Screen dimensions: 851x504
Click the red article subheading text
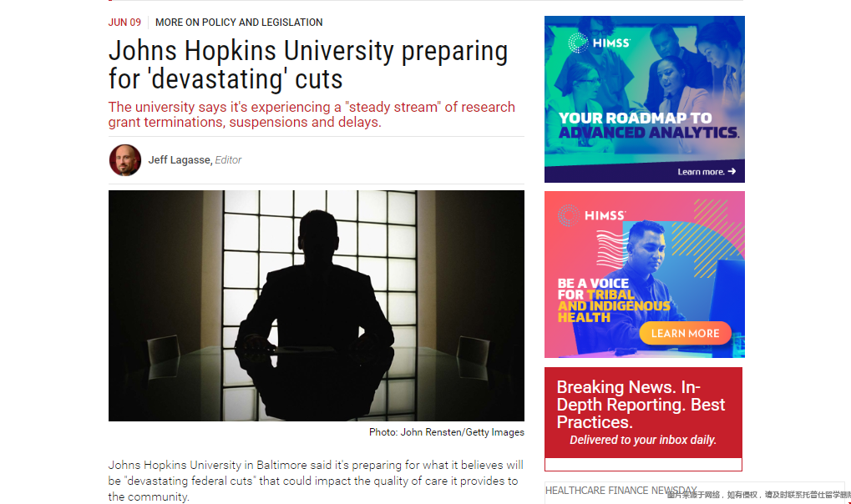point(312,114)
